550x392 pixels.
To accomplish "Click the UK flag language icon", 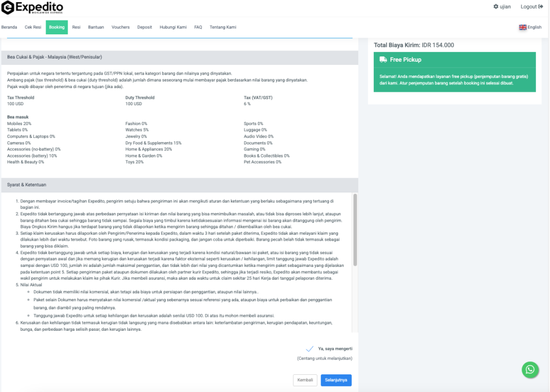I will [x=523, y=27].
